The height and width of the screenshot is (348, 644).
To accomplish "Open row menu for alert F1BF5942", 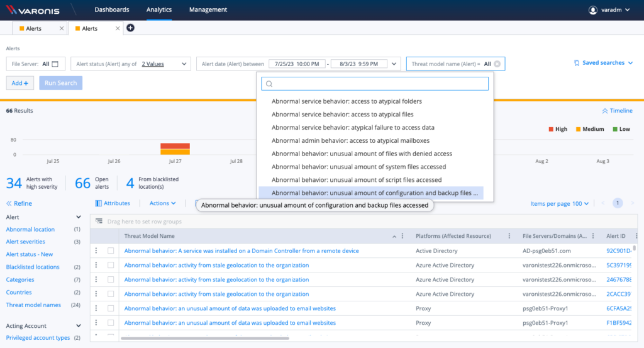I will coord(96,323).
